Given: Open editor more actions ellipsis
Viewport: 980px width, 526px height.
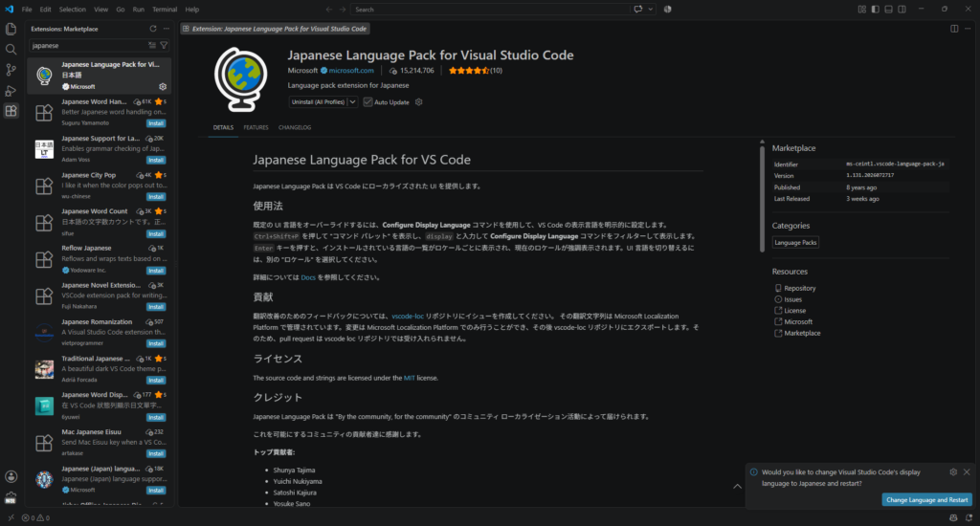Looking at the screenshot, I should tap(968, 29).
